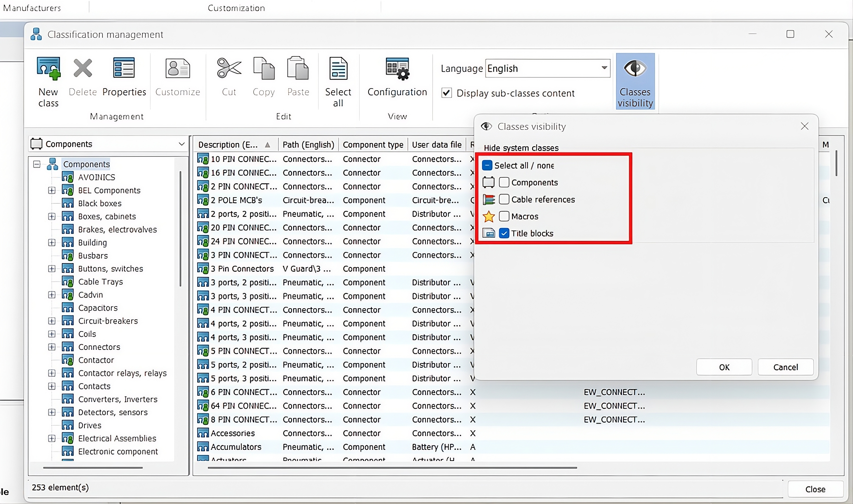Select the Black boxes class
This screenshot has width=853, height=504.
pyautogui.click(x=100, y=203)
